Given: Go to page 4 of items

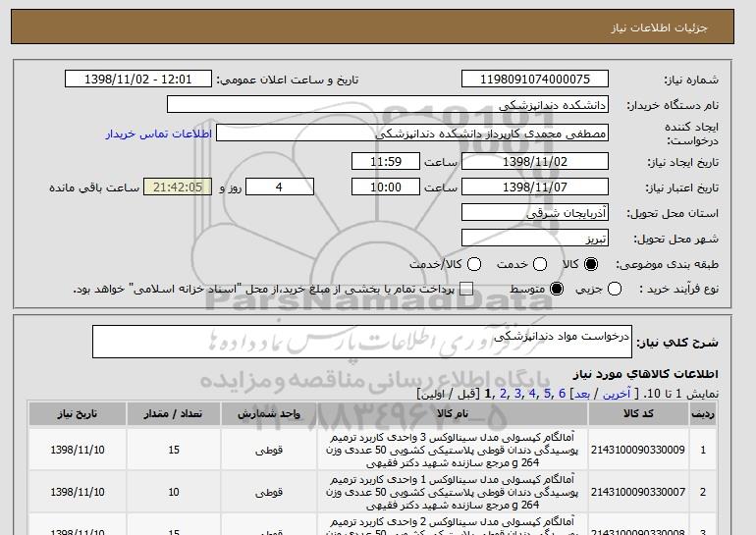Looking at the screenshot, I should (532, 394).
